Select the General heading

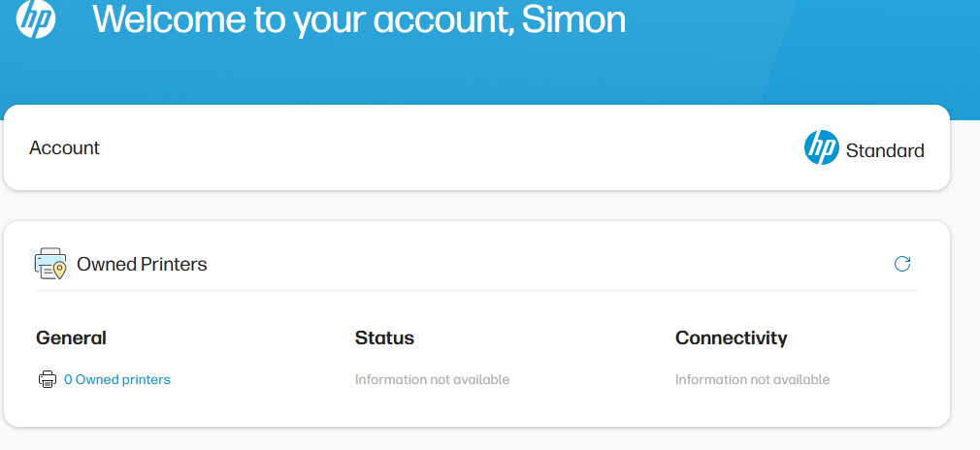(71, 338)
